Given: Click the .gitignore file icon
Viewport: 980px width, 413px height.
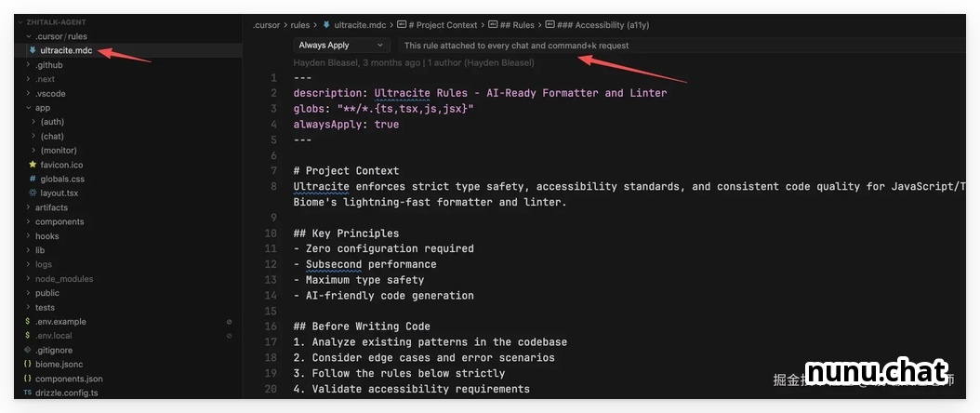Looking at the screenshot, I should click(x=28, y=350).
